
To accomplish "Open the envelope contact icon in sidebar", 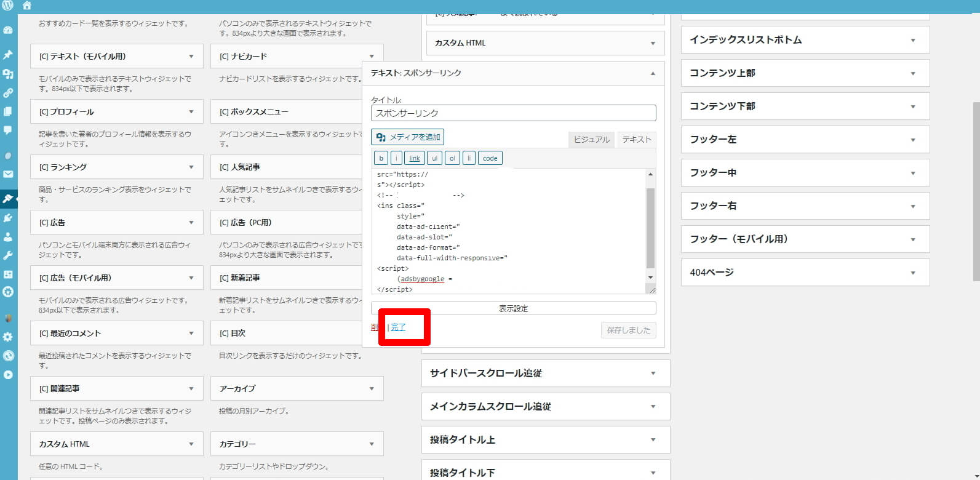I will (8, 174).
